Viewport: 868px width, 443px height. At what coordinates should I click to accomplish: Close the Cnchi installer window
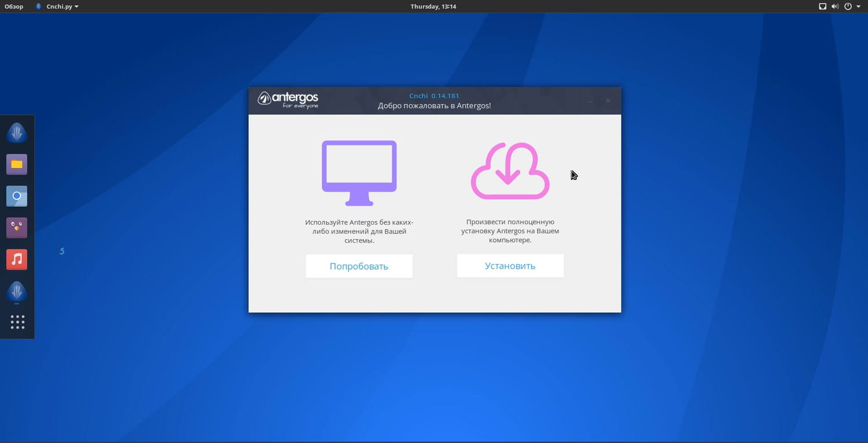click(608, 101)
